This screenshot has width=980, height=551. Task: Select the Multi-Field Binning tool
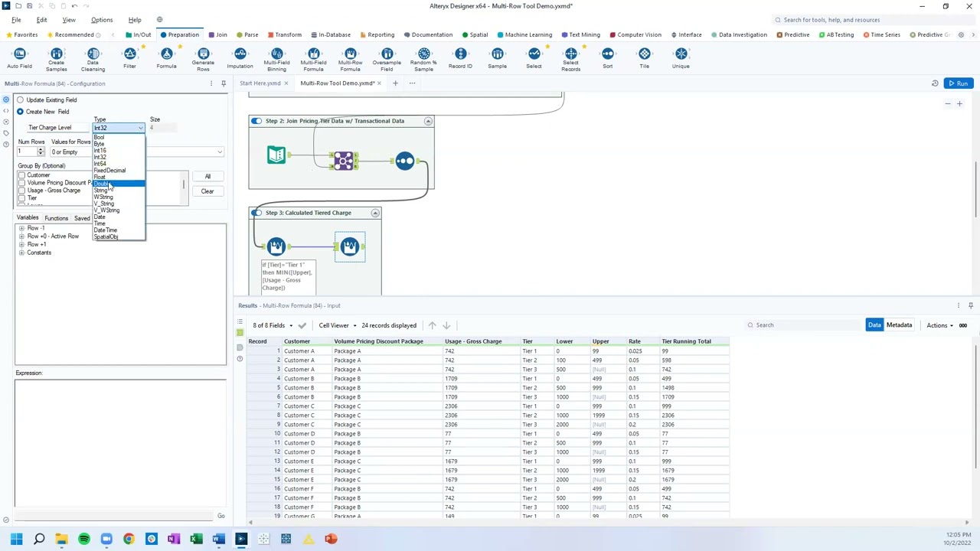(x=276, y=58)
